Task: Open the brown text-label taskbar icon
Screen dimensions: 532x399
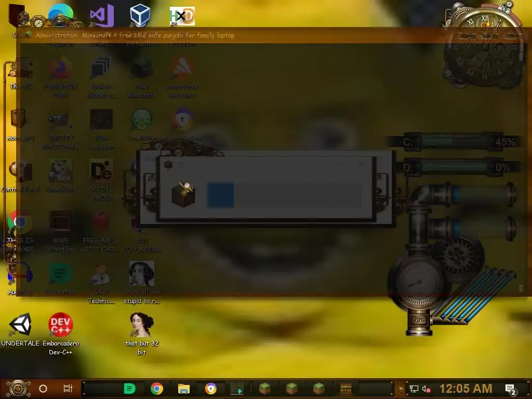Action: click(x=345, y=389)
